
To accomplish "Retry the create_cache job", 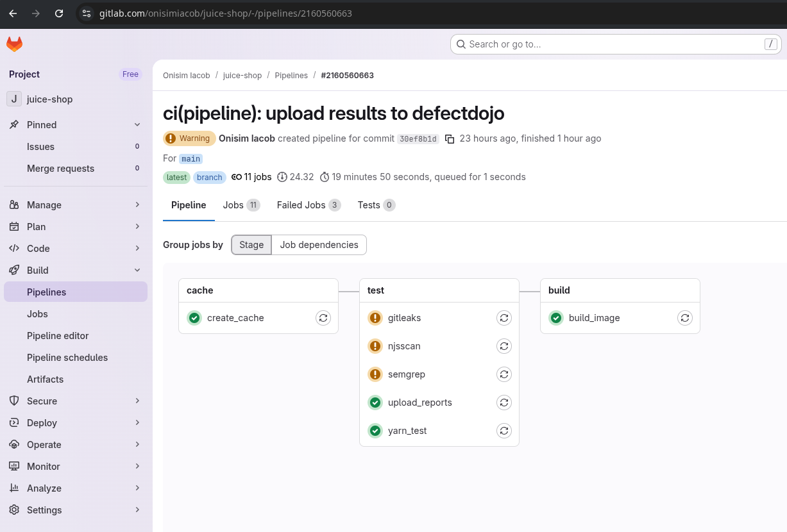I will (x=323, y=318).
